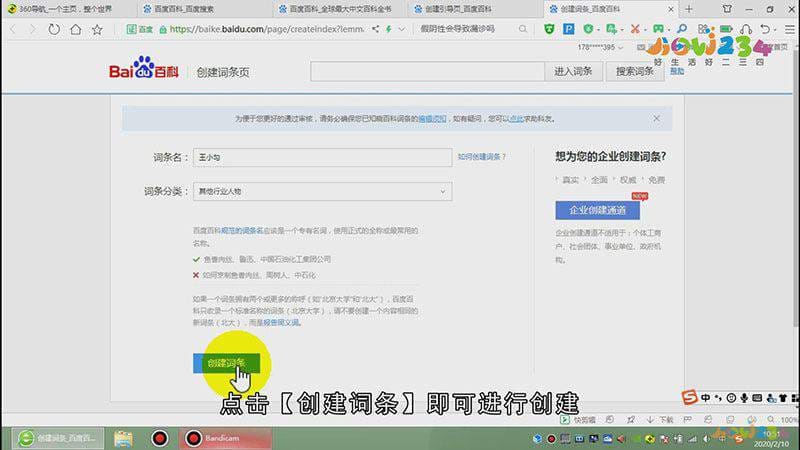Click taskbar clock showing 2020/2/10
Screen dimensions: 800x450
click(771, 439)
